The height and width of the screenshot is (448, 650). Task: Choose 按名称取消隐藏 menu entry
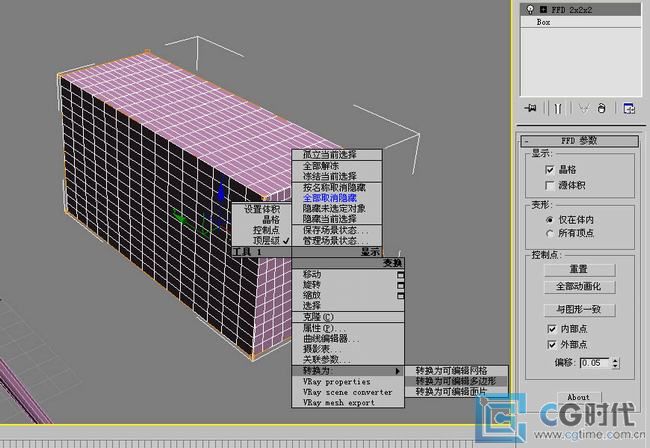(x=337, y=188)
